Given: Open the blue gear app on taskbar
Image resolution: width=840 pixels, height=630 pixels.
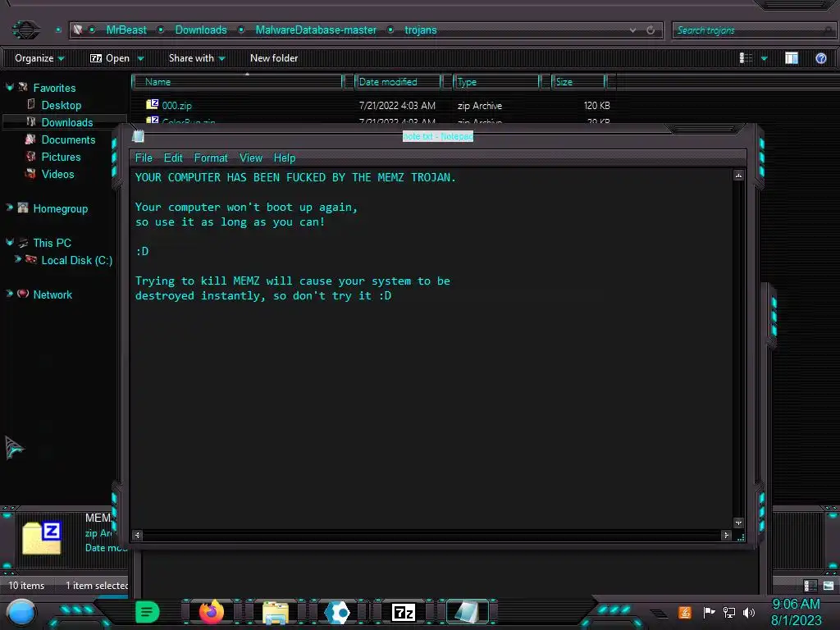Looking at the screenshot, I should 338,612.
